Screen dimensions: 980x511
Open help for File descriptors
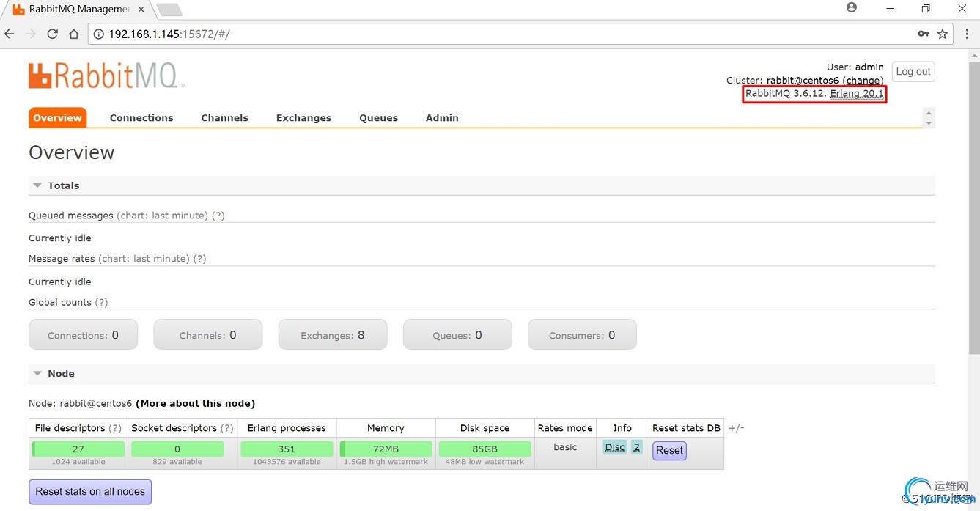115,428
